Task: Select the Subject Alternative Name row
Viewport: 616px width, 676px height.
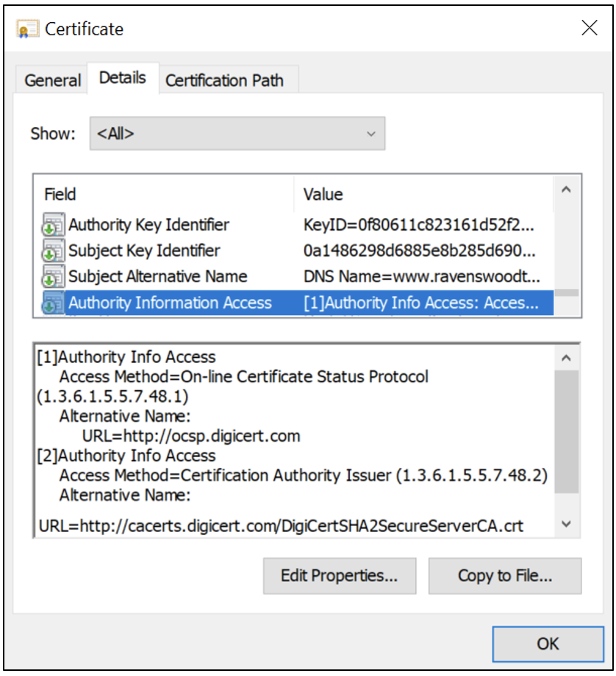Action: [293, 276]
